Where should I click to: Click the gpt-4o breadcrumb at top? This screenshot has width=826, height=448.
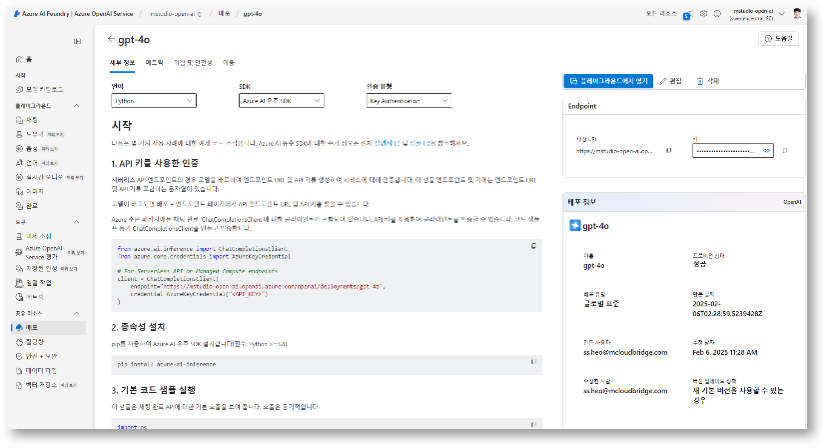click(252, 14)
